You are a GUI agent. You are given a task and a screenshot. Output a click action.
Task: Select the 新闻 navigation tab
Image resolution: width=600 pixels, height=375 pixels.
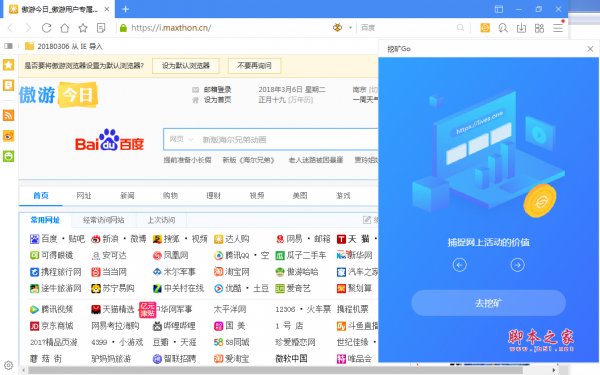127,196
